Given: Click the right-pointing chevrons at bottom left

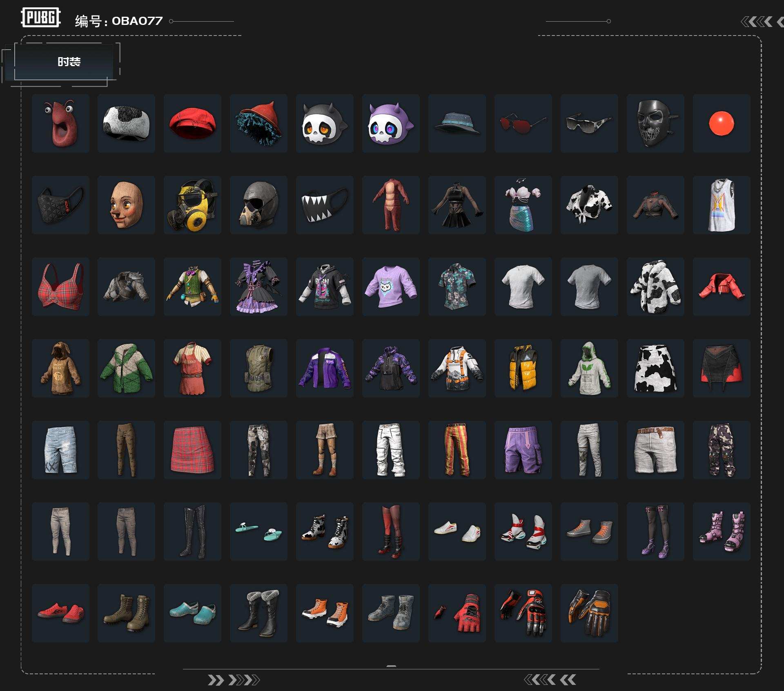Looking at the screenshot, I should click(233, 680).
